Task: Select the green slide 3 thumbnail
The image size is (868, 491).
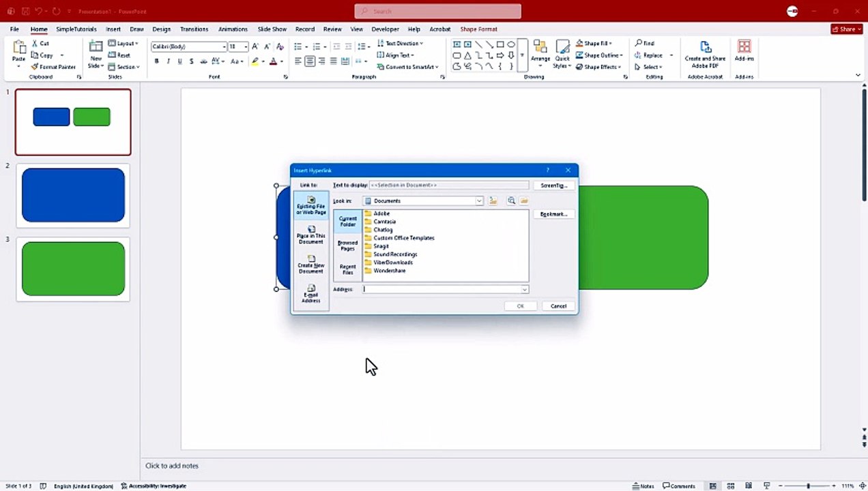Action: coord(73,269)
